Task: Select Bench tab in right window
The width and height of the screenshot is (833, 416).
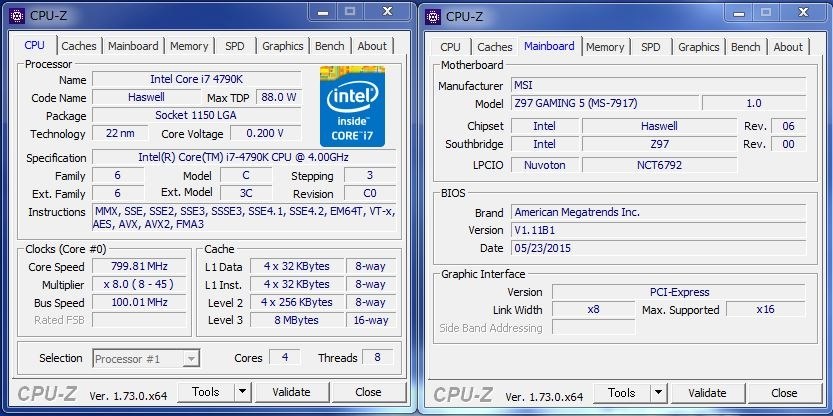Action: pyautogui.click(x=745, y=47)
